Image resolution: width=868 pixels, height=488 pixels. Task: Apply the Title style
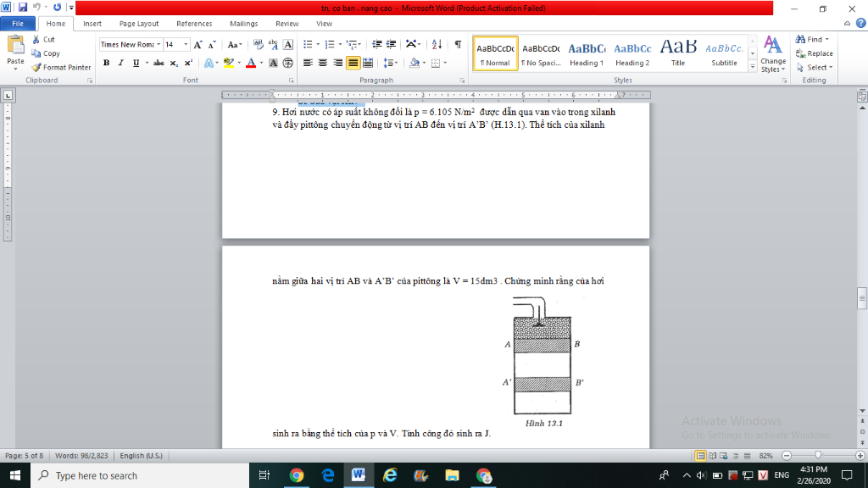(x=678, y=53)
